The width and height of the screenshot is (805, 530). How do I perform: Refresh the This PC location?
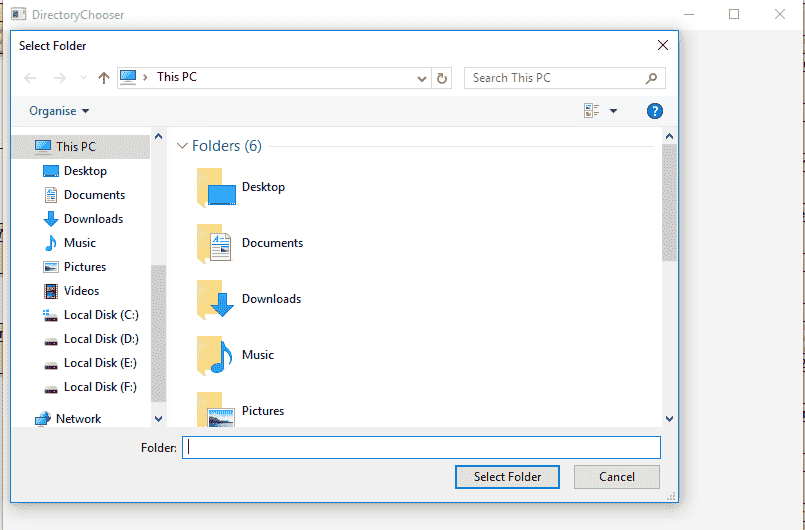point(442,79)
